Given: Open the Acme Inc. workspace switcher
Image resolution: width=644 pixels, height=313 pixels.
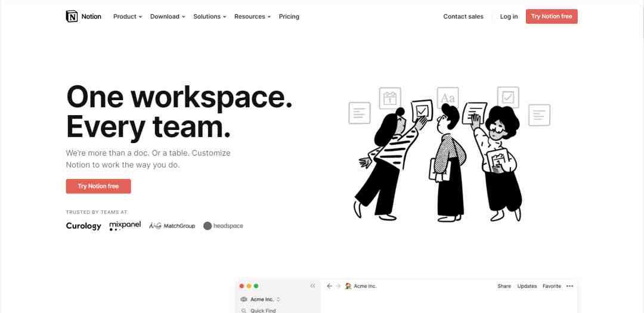Looking at the screenshot, I should 259,299.
